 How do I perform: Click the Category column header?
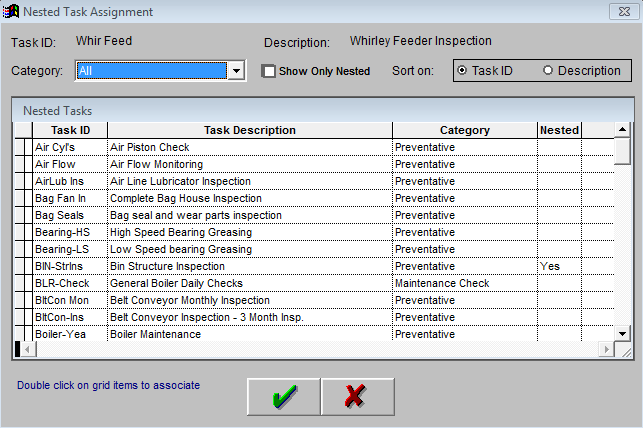[x=465, y=130]
